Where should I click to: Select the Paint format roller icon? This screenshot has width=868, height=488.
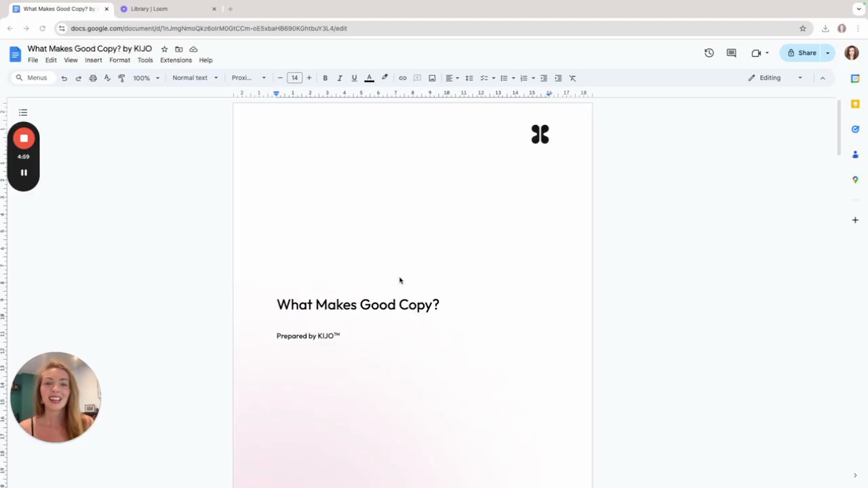click(x=121, y=78)
